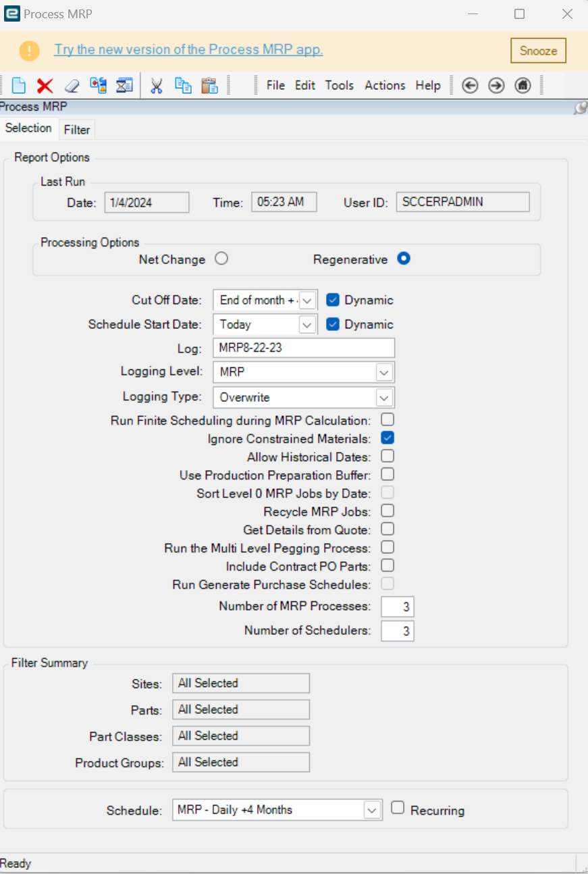The height and width of the screenshot is (874, 588).
Task: Open the Edit menu
Action: 305,86
